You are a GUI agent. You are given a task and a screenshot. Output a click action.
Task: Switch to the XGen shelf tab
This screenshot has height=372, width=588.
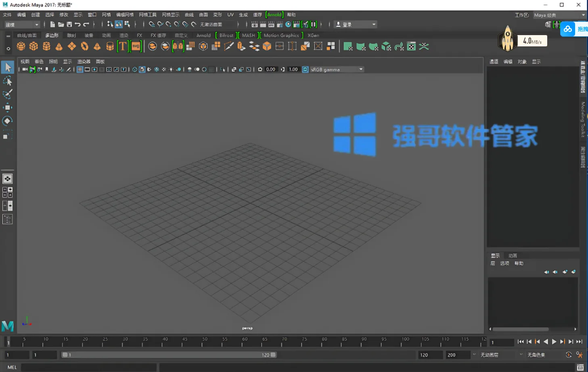[x=313, y=36]
